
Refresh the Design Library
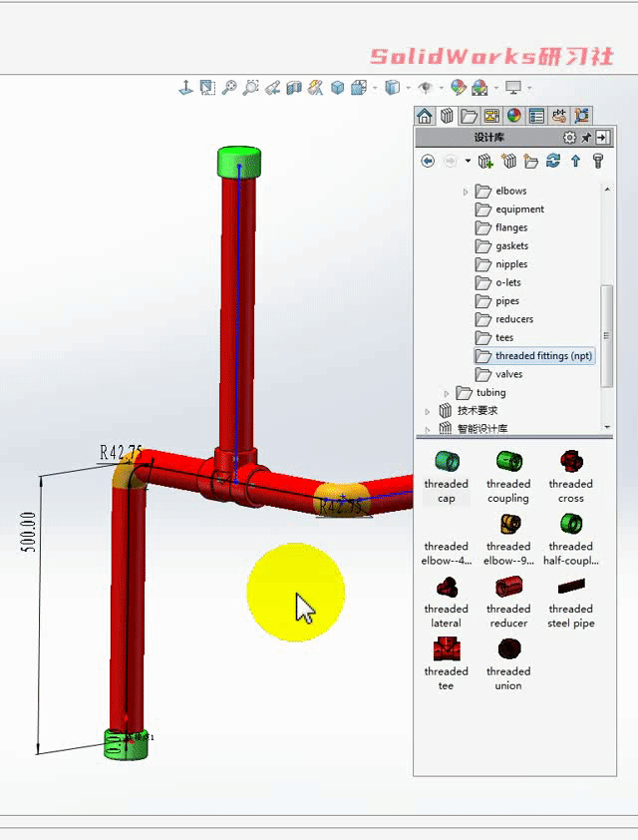(553, 161)
